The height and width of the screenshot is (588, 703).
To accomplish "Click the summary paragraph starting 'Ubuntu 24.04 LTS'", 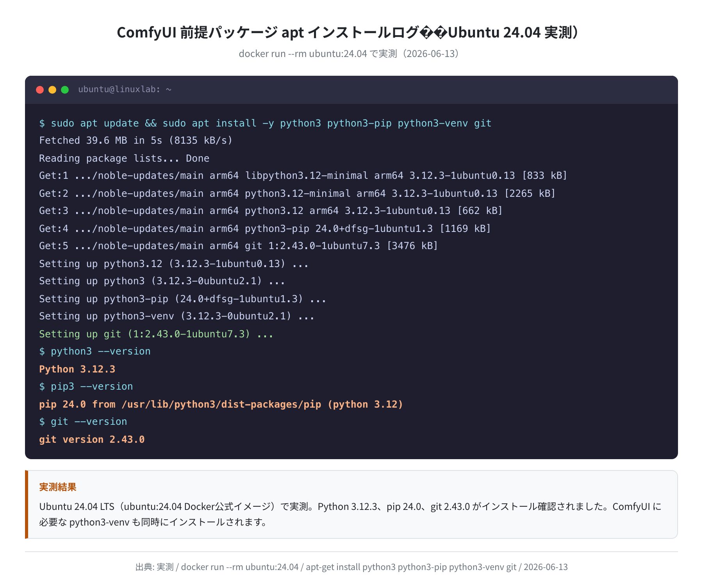I will [x=350, y=514].
